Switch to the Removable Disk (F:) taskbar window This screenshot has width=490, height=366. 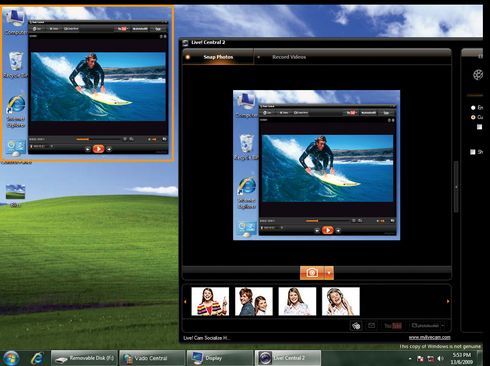[85, 358]
